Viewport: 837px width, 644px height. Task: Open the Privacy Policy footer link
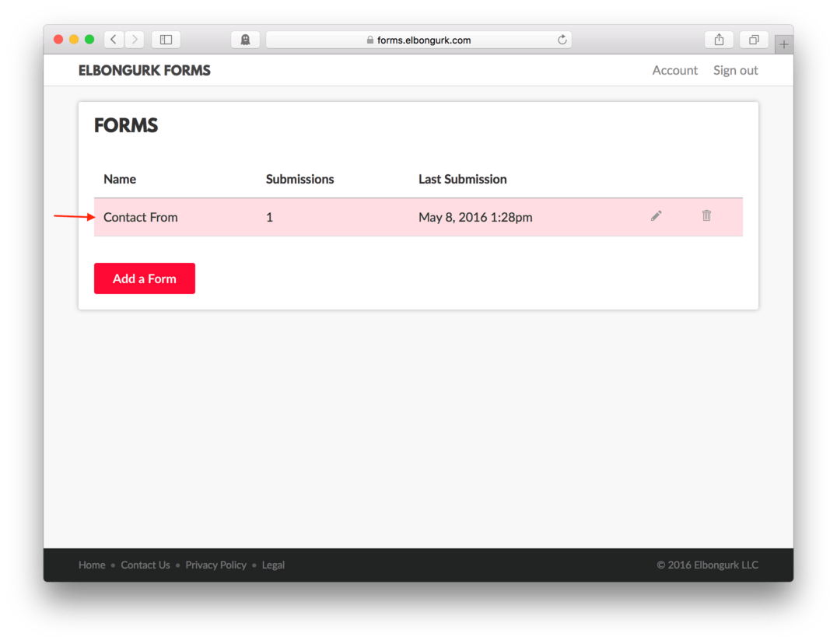coord(215,565)
